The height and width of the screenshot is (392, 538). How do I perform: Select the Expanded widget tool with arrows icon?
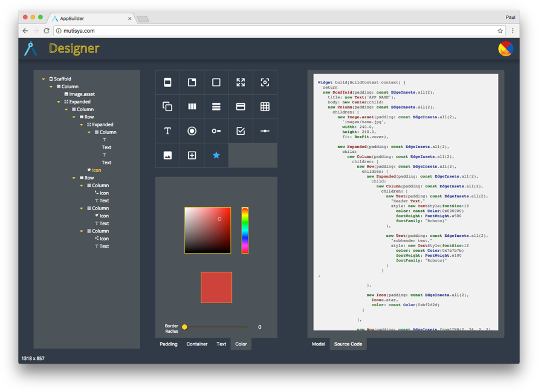click(x=241, y=82)
